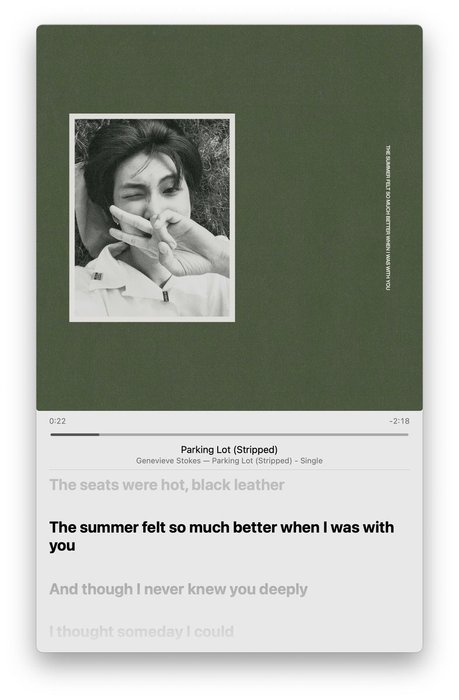
Task: Open artist Genevieve Stokes from the subtitle
Action: pos(168,461)
